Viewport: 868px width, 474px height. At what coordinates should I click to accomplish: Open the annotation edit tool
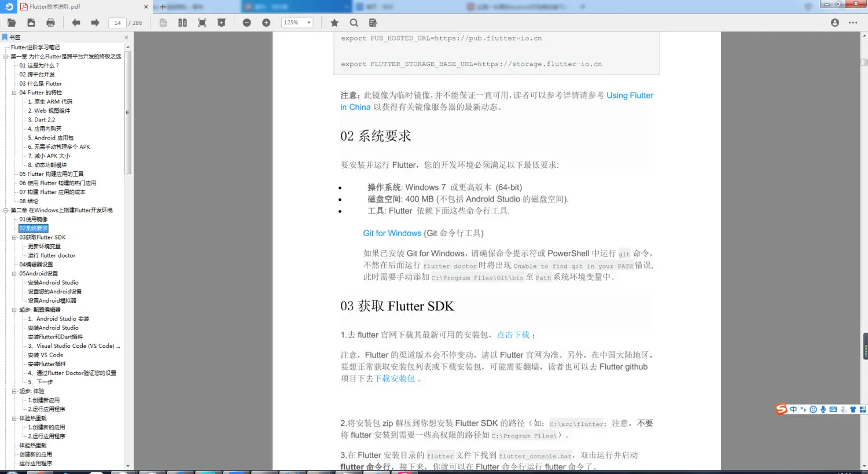click(373, 23)
